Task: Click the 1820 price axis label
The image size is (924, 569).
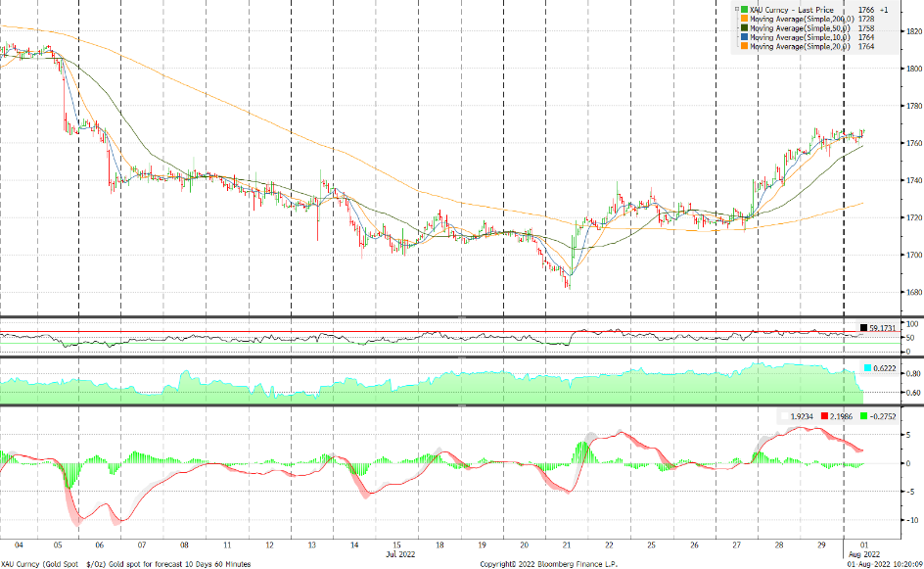Action: coord(914,31)
